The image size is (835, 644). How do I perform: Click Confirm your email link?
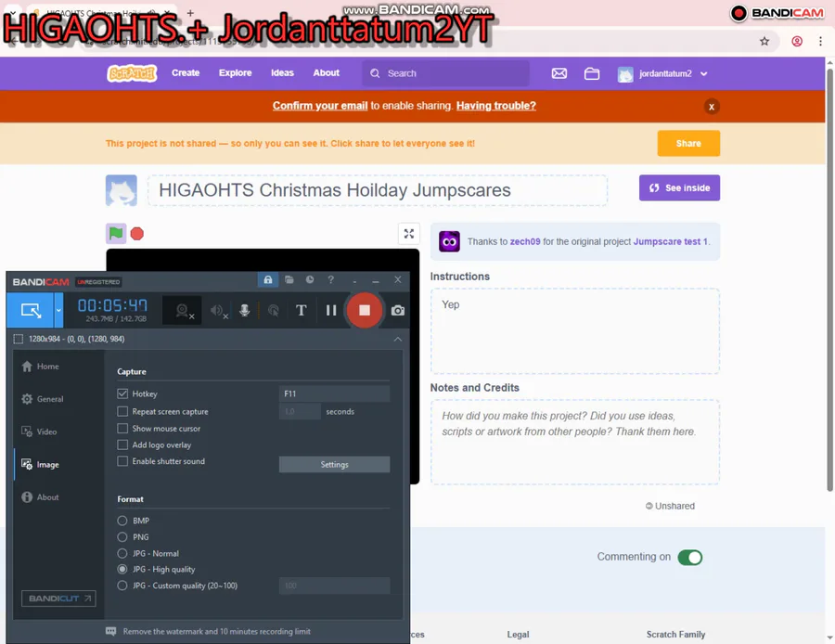coord(320,106)
